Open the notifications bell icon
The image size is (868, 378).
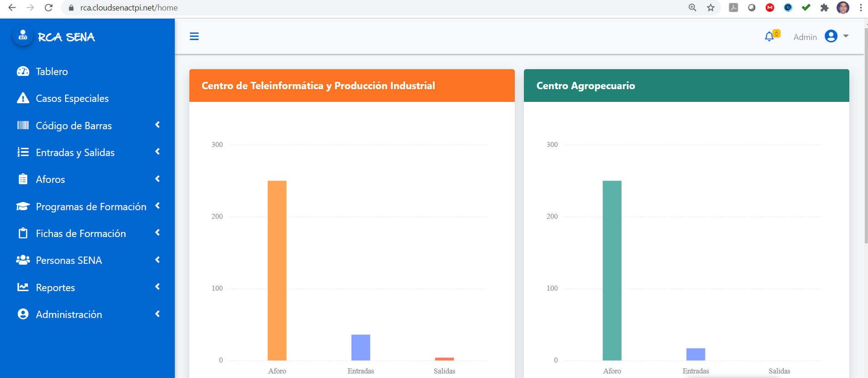coord(769,36)
